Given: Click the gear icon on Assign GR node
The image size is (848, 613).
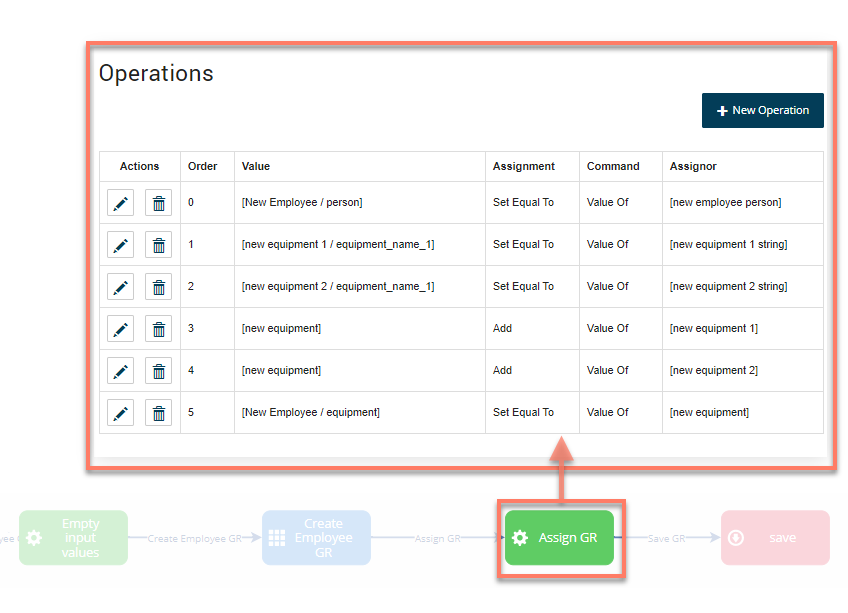Looking at the screenshot, I should tap(520, 537).
